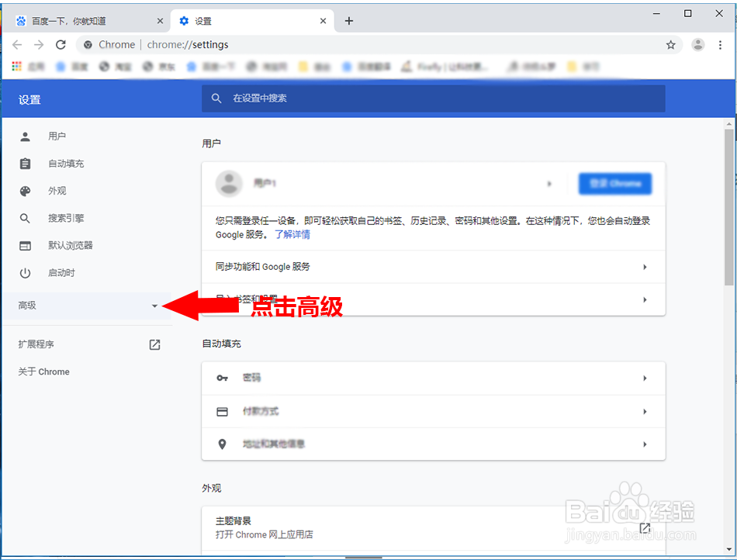The width and height of the screenshot is (737, 560).
Task: Click the chrome://settings address bar
Action: pos(379,45)
